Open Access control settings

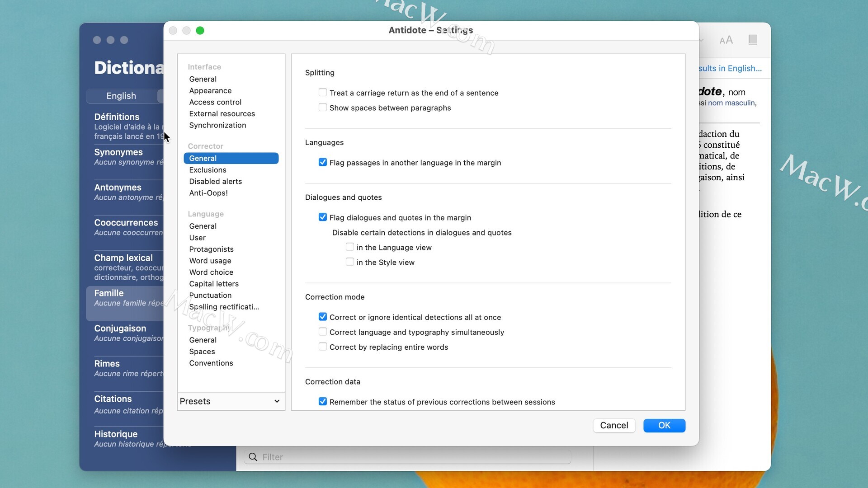(215, 102)
